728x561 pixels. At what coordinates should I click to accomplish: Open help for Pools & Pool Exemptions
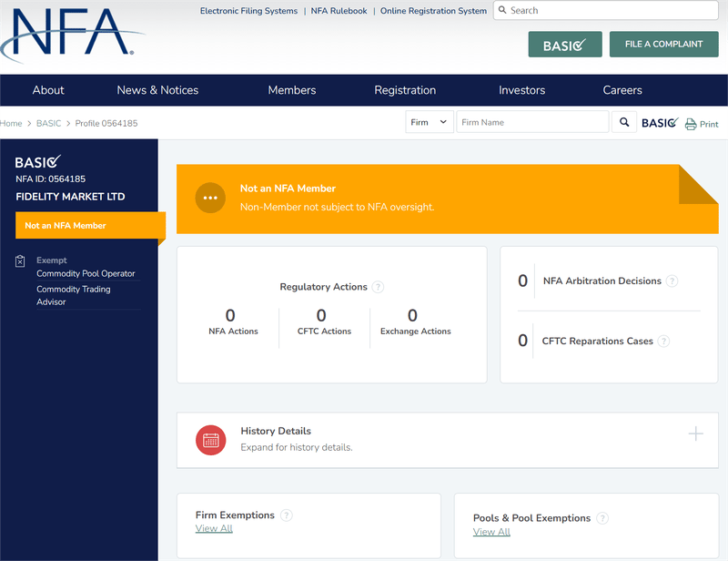pos(602,518)
